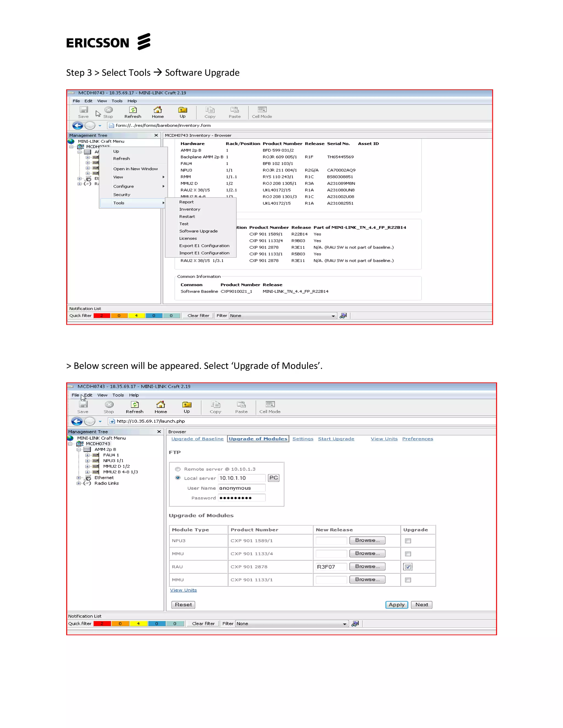
Task: Click PC button beside Local server
Action: pyautogui.click(x=274, y=478)
